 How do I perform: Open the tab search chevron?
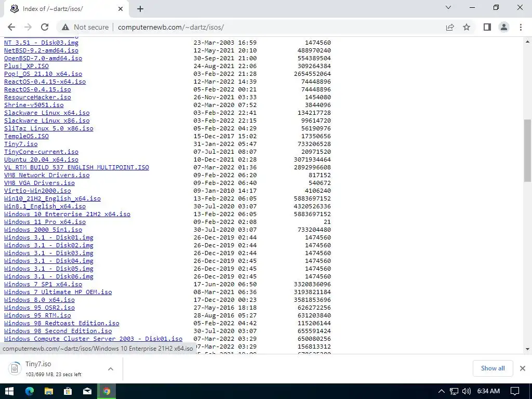tap(448, 7)
